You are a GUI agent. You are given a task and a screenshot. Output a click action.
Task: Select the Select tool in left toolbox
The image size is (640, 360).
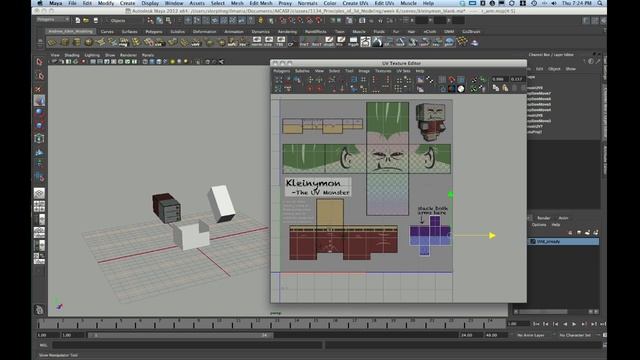[x=40, y=62]
